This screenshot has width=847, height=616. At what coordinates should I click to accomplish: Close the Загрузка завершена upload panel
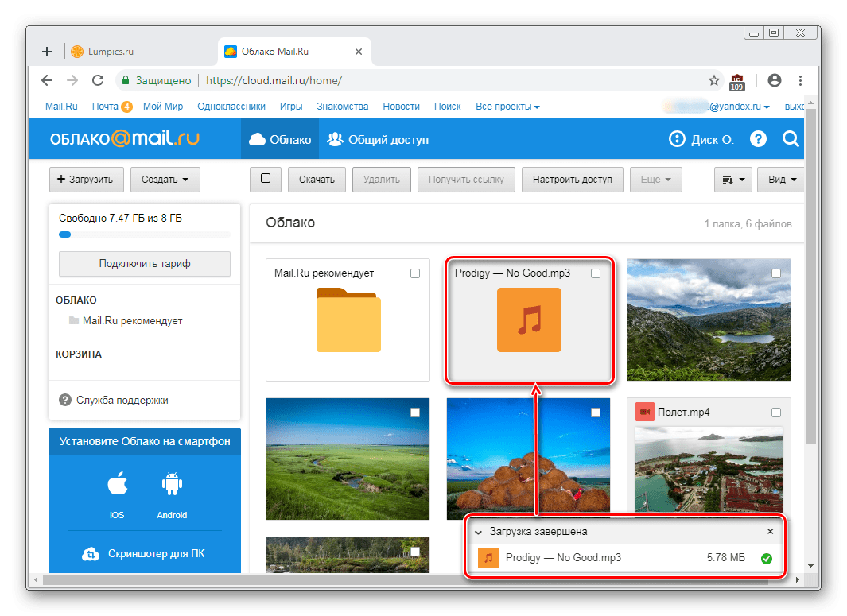click(769, 532)
